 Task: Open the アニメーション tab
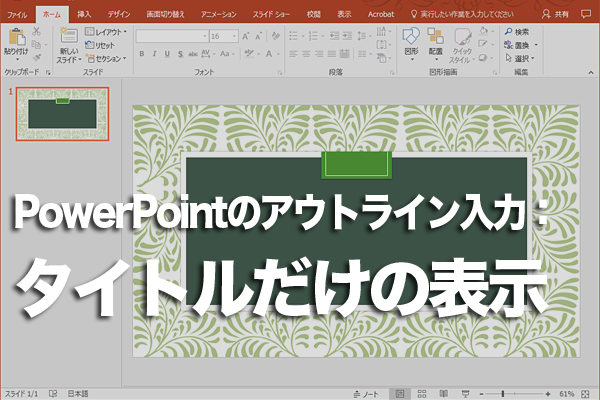click(x=218, y=15)
